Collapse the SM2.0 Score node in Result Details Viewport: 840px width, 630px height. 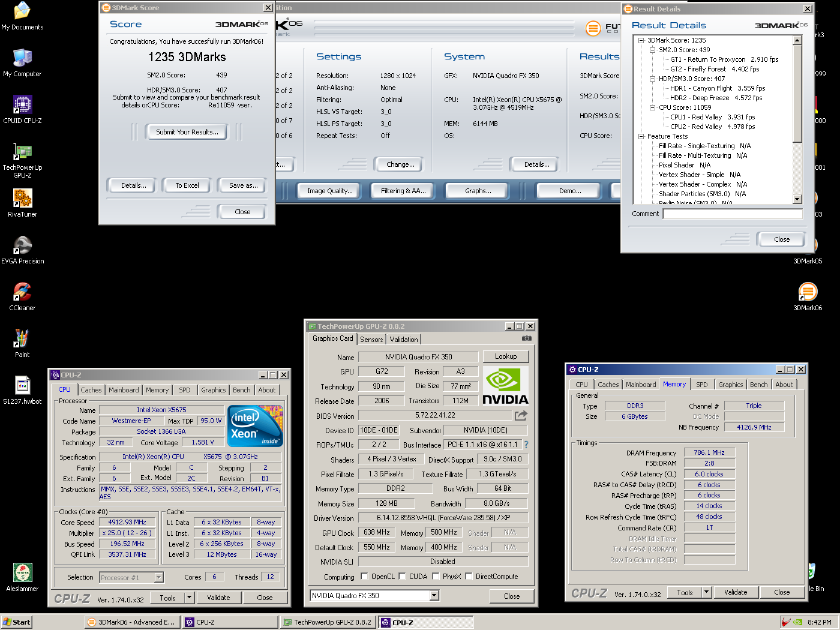[x=652, y=50]
